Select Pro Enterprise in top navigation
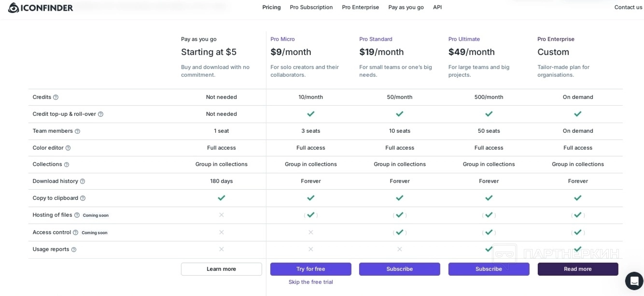The width and height of the screenshot is (644, 296). pos(361,7)
